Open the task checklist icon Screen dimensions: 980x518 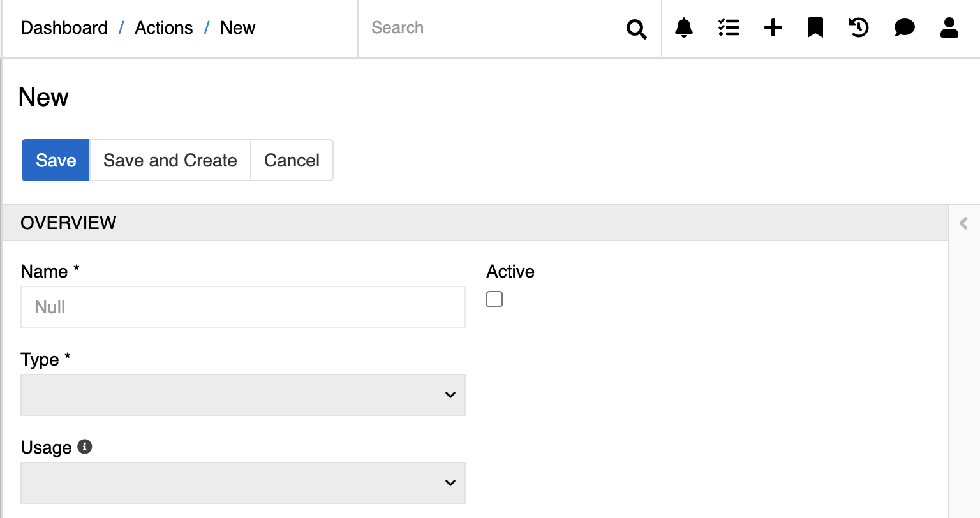(x=728, y=28)
